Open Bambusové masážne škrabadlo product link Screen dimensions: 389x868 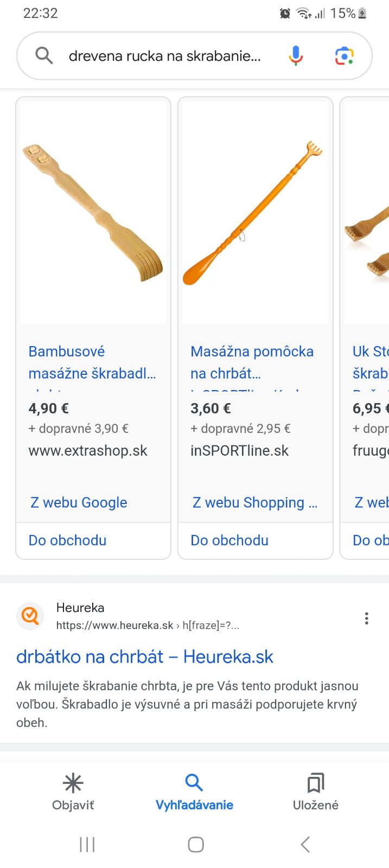click(92, 362)
